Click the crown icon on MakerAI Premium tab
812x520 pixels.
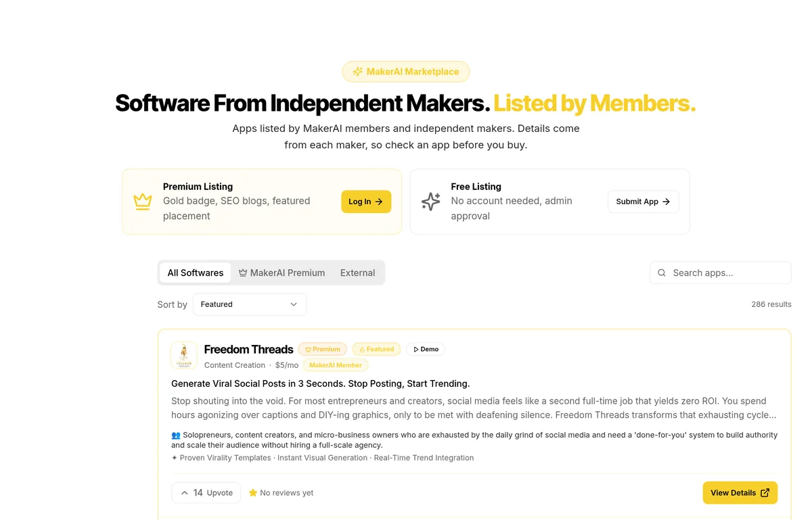click(x=243, y=273)
